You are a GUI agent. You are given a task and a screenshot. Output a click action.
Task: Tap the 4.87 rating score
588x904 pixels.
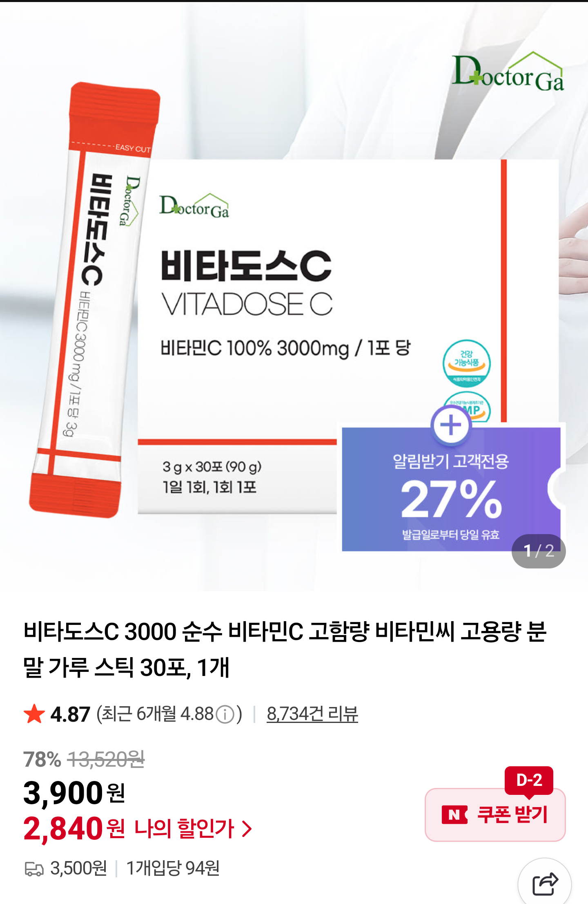click(x=70, y=714)
